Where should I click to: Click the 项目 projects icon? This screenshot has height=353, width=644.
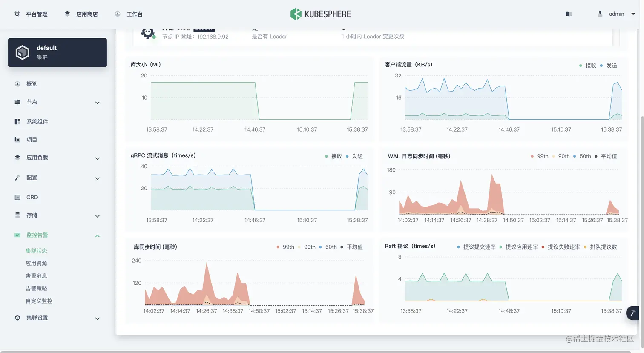click(x=17, y=139)
